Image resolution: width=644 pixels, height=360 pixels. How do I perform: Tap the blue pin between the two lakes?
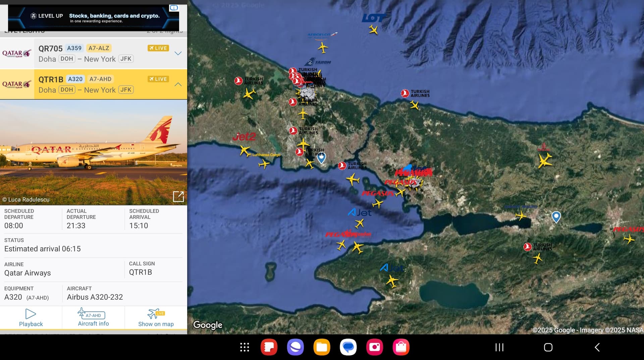click(x=556, y=217)
